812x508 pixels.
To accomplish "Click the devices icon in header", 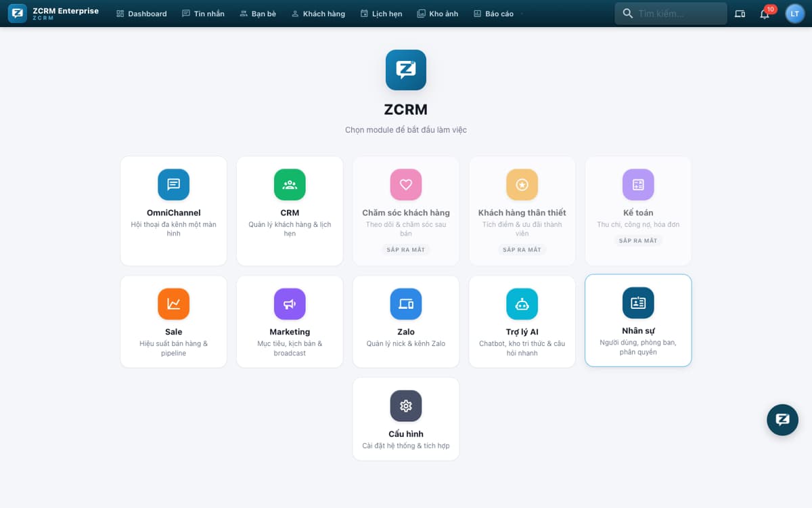I will tap(740, 14).
